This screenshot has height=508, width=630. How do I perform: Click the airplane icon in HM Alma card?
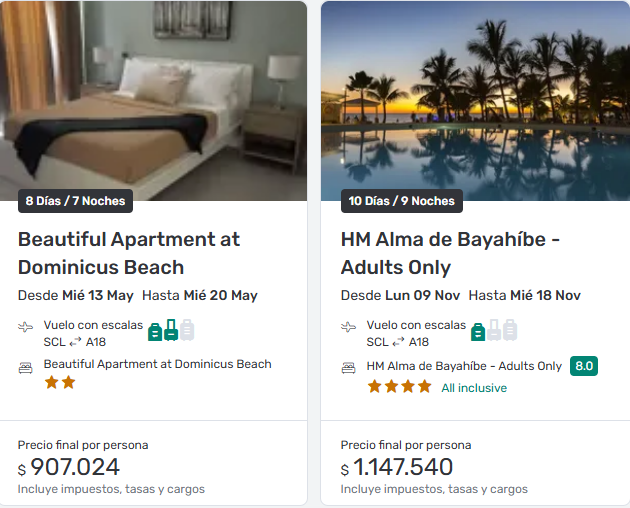349,327
